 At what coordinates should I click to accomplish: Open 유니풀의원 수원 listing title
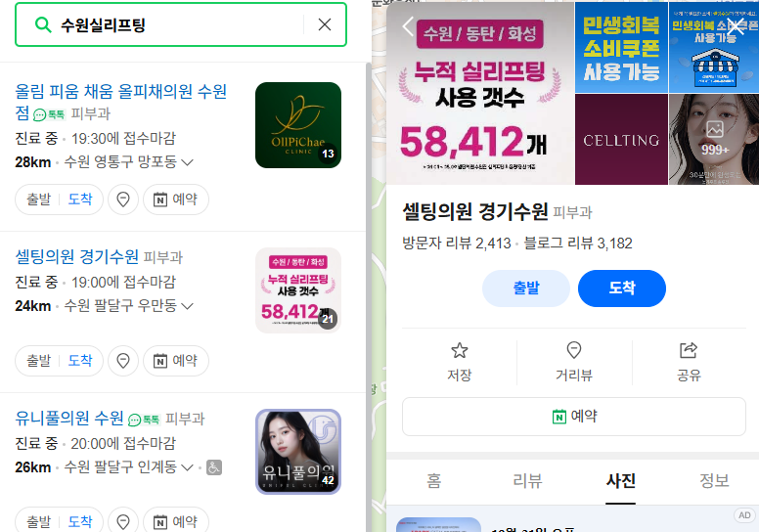69,419
